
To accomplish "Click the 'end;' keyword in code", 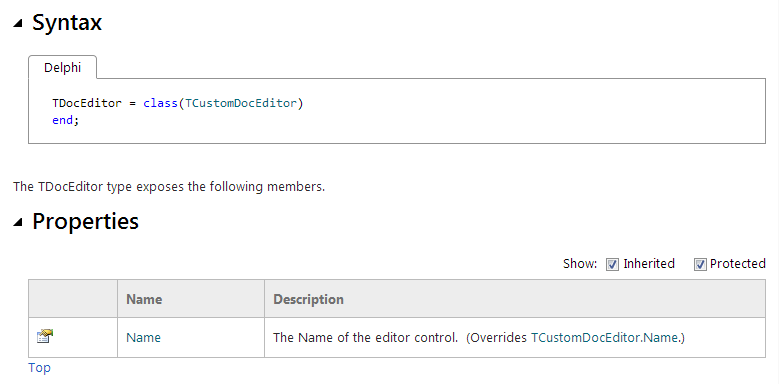I will click(66, 120).
